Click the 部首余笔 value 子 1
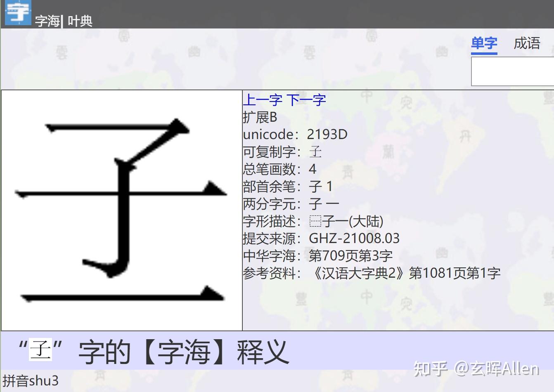Screen dimensions: 554x392 (x=320, y=187)
